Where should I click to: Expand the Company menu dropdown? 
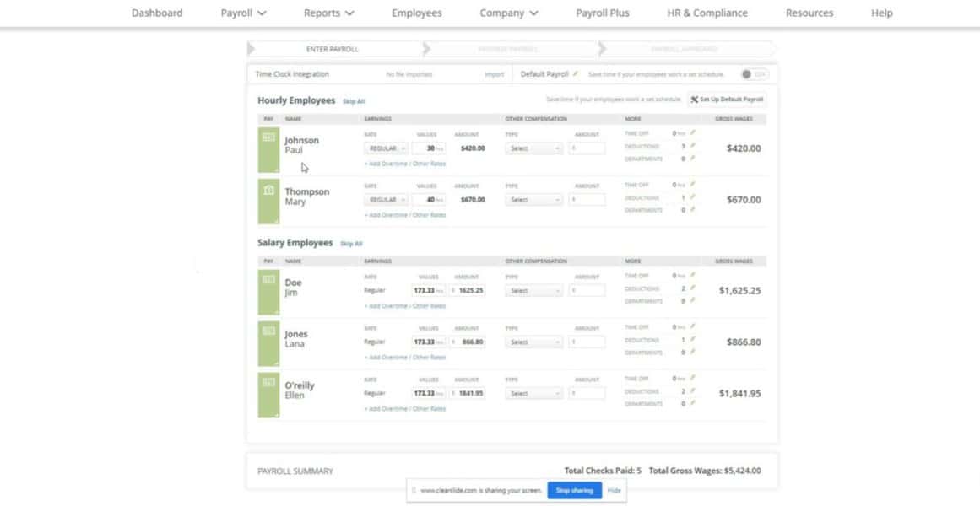(x=508, y=13)
